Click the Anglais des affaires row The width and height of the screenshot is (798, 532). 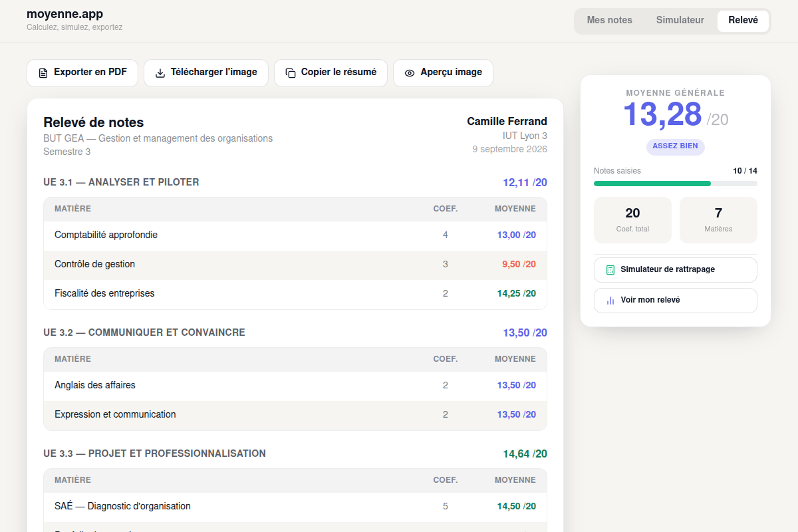tap(295, 386)
